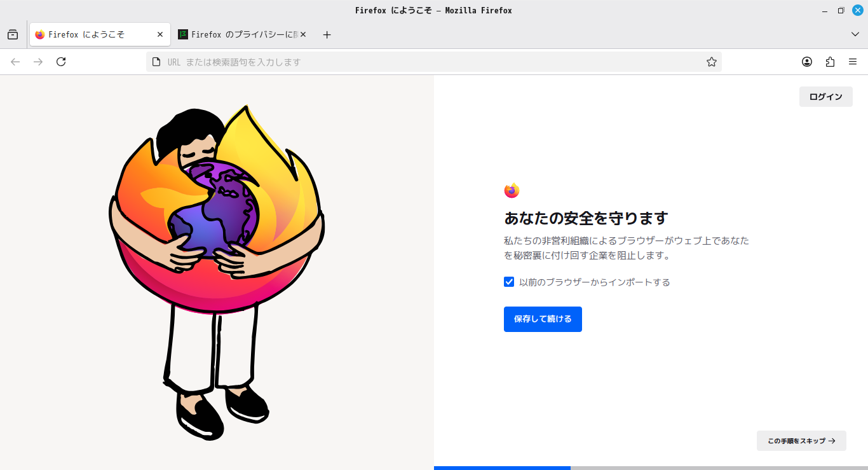Image resolution: width=868 pixels, height=470 pixels.
Task: Click the onboarding progress bar
Action: [x=651, y=468]
